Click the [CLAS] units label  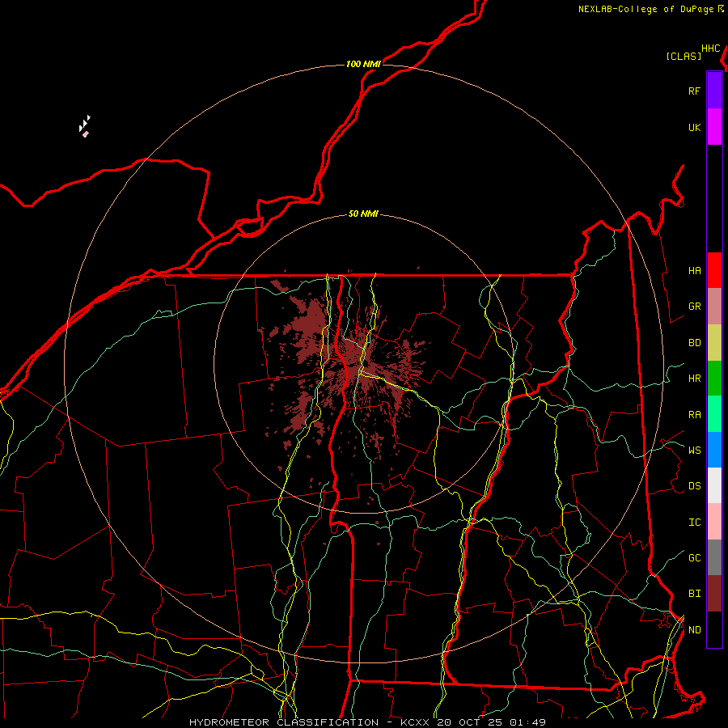pos(684,56)
